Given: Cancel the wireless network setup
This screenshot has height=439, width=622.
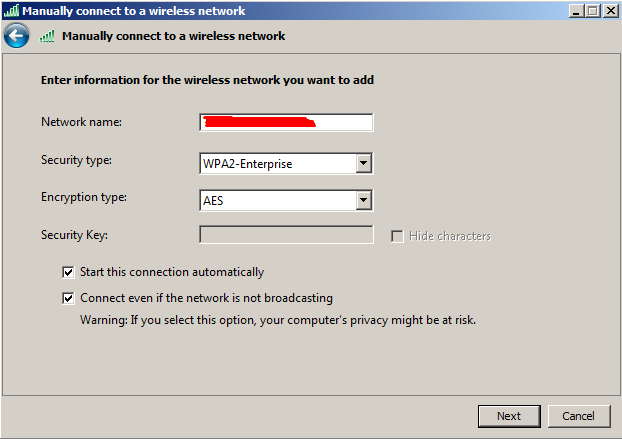Looking at the screenshot, I should pyautogui.click(x=579, y=416).
